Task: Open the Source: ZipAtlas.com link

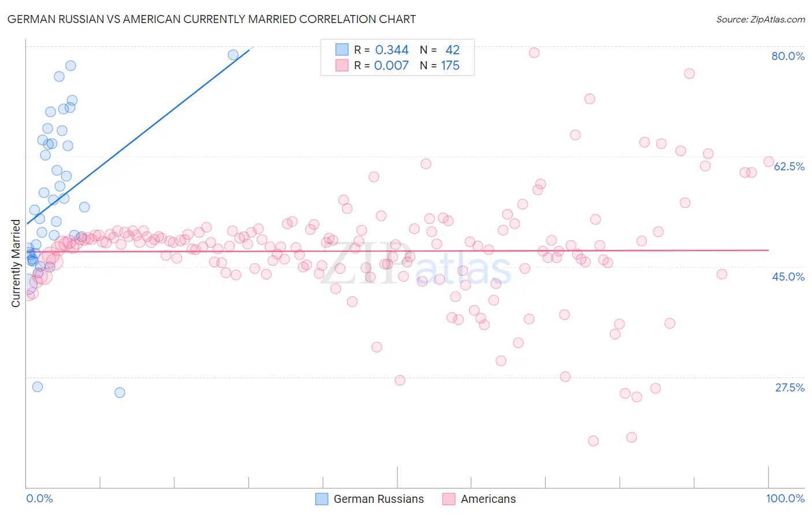Action: point(761,19)
